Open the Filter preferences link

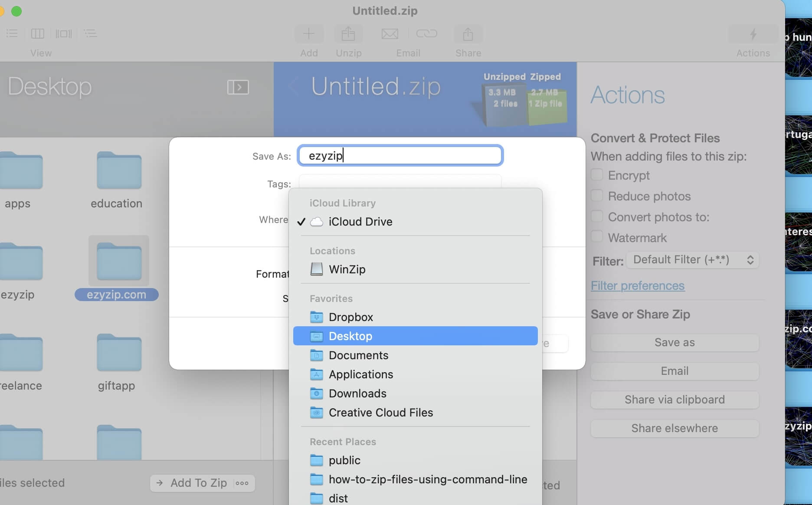pyautogui.click(x=637, y=285)
